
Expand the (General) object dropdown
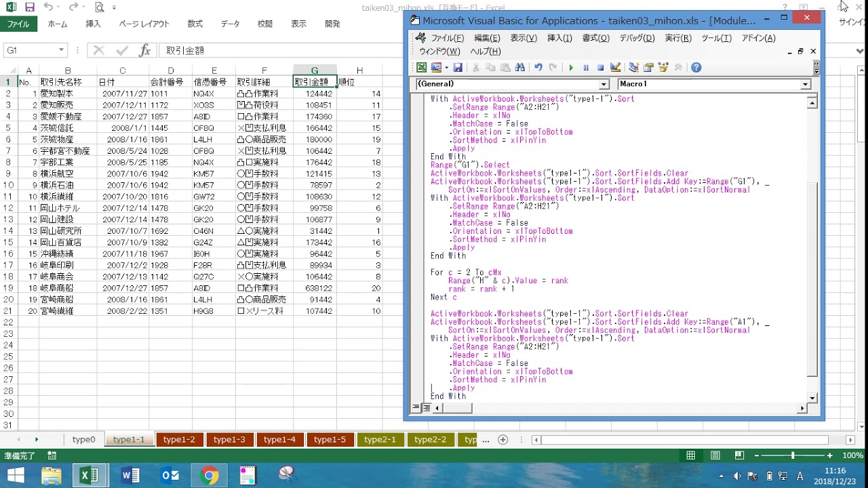point(604,85)
